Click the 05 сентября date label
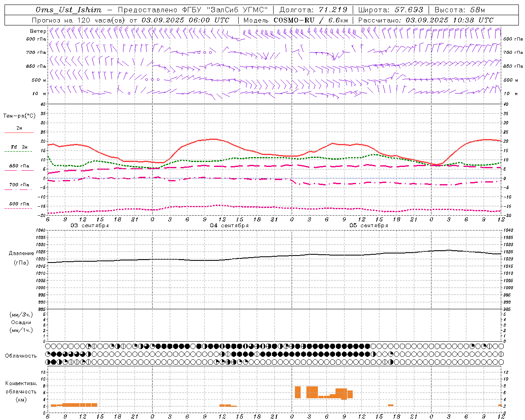The height and width of the screenshot is (420, 525). [369, 226]
